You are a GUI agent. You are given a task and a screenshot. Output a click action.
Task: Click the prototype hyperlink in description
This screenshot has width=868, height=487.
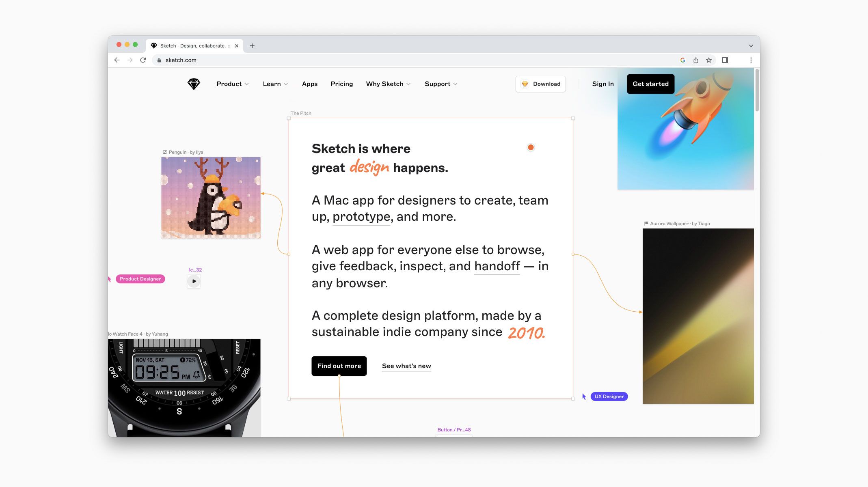[x=361, y=216]
